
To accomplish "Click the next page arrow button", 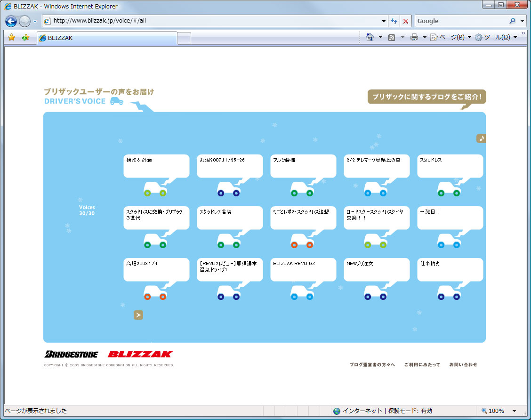I will (138, 315).
